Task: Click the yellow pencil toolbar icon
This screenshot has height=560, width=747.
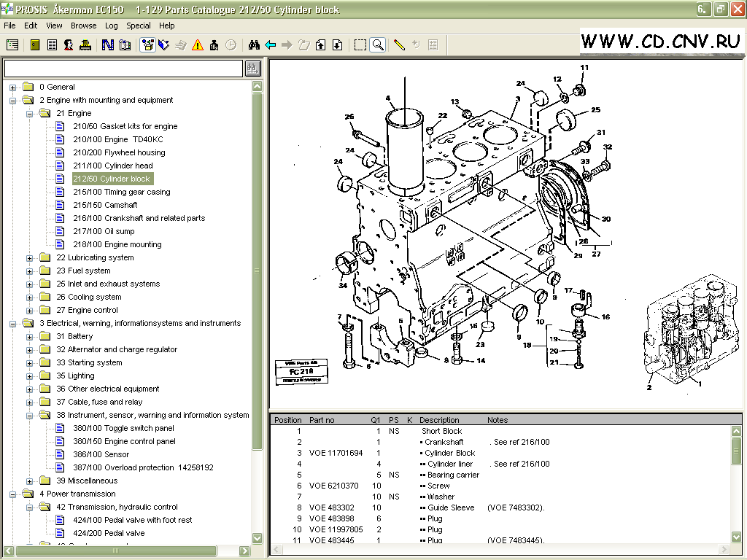Action: (399, 45)
